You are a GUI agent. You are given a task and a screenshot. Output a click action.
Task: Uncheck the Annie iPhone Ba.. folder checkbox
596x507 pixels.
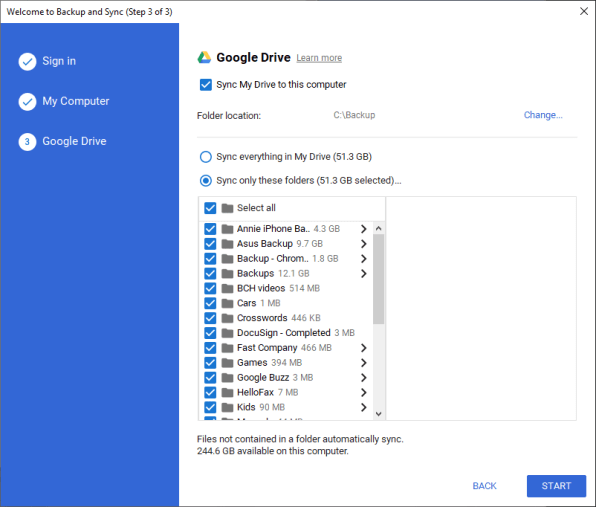point(210,229)
